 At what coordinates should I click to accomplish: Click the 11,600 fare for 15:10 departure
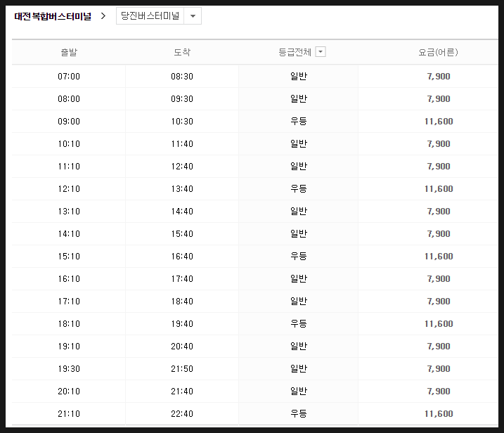(x=439, y=256)
